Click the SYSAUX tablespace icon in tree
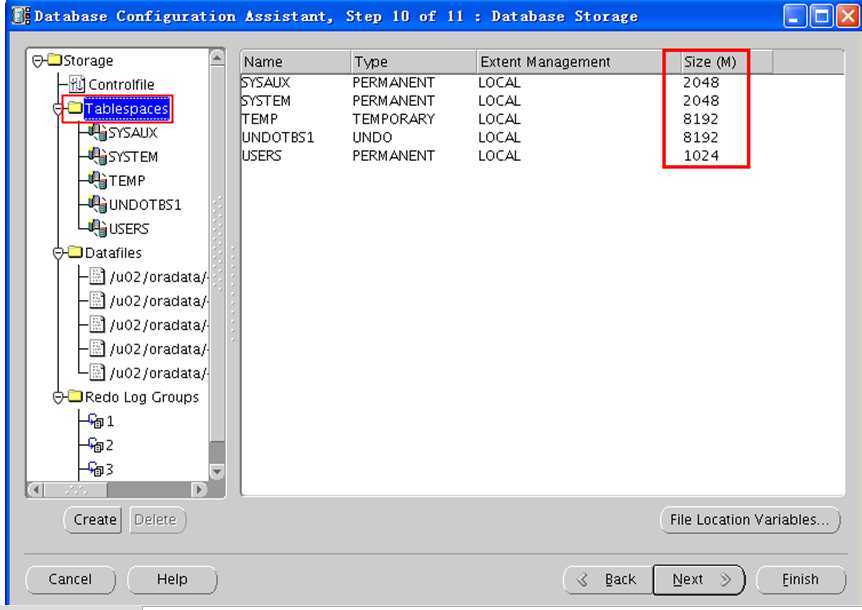 97,132
